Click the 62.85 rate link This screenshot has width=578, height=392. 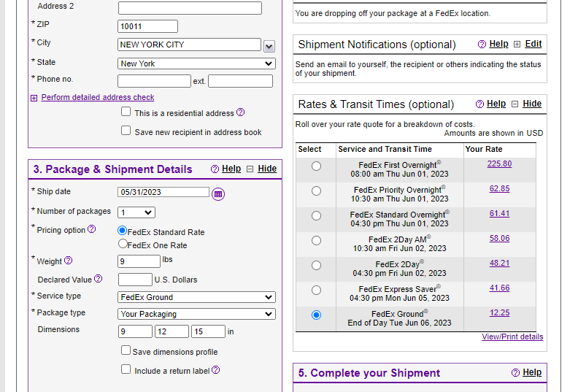(x=499, y=188)
